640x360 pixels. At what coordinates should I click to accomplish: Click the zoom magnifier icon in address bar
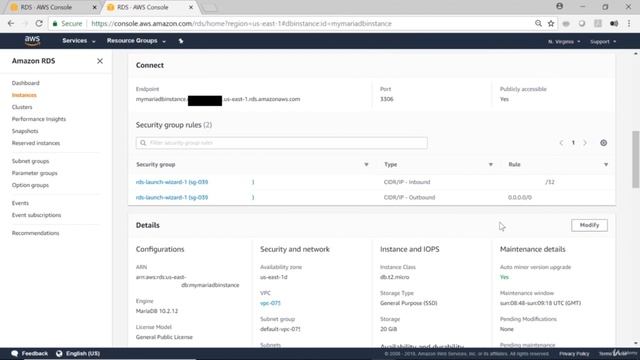coord(538,24)
